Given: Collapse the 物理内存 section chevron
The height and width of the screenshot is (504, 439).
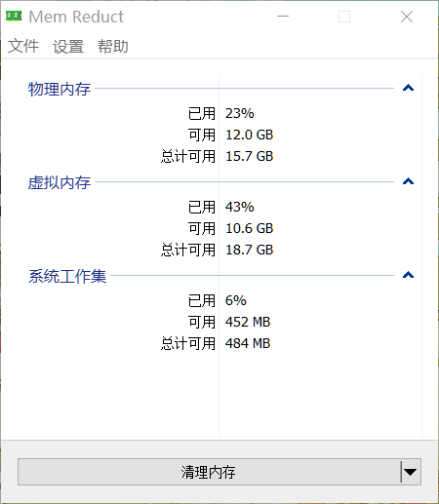Looking at the screenshot, I should coord(408,88).
